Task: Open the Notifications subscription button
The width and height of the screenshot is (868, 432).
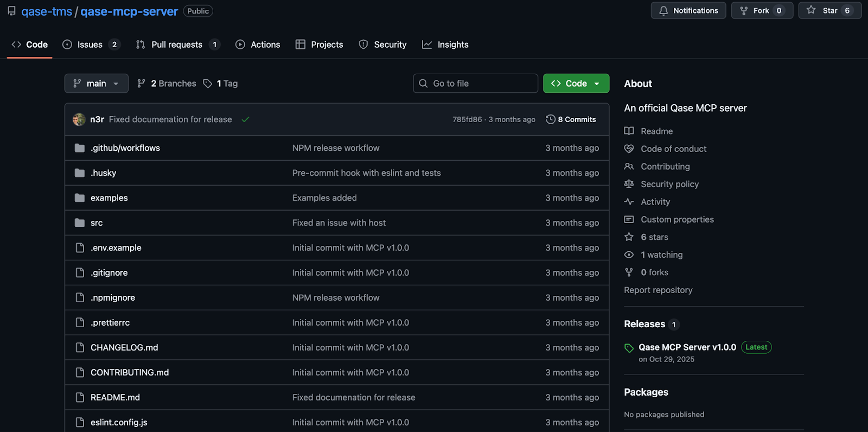Action: [x=688, y=11]
